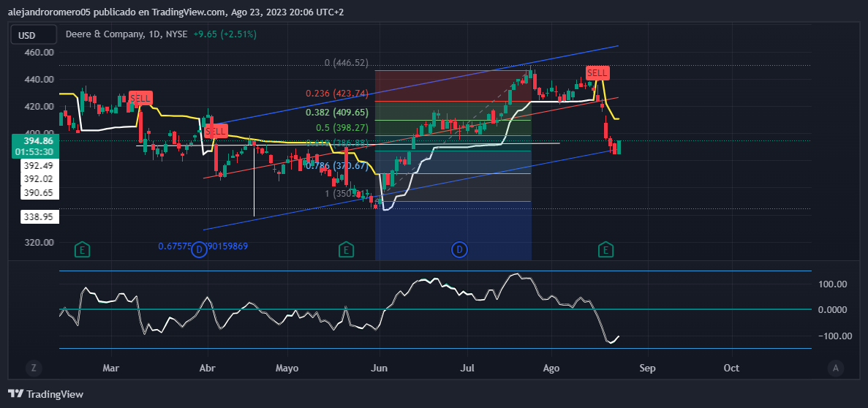Click the Deere & Company, 1D, NYSE title
868x408 pixels.
[x=127, y=34]
